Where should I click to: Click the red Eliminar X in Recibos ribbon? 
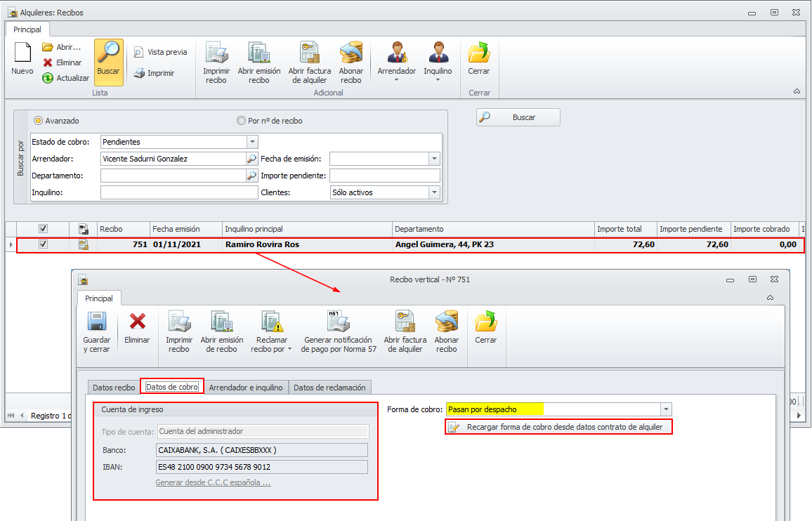(x=48, y=62)
